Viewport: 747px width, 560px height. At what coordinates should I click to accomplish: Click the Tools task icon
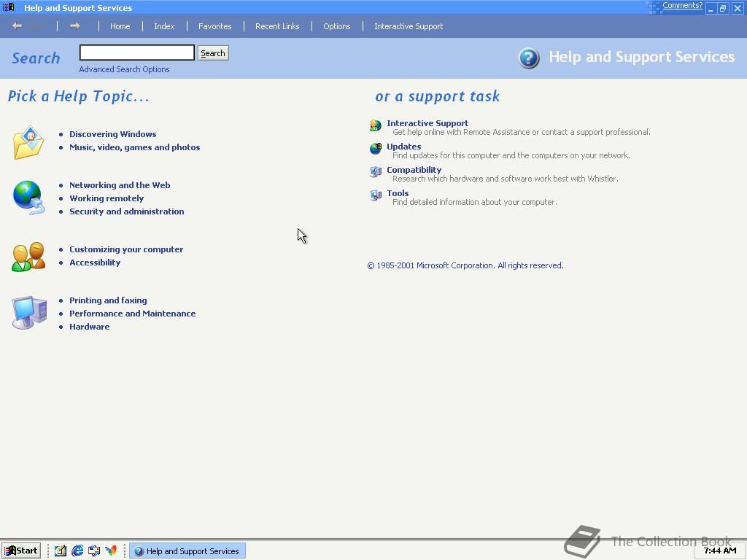376,195
